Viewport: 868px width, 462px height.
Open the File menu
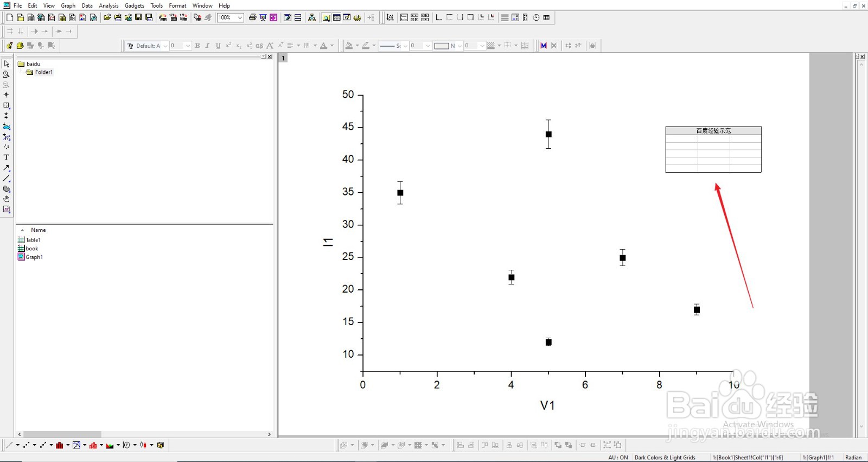18,5
